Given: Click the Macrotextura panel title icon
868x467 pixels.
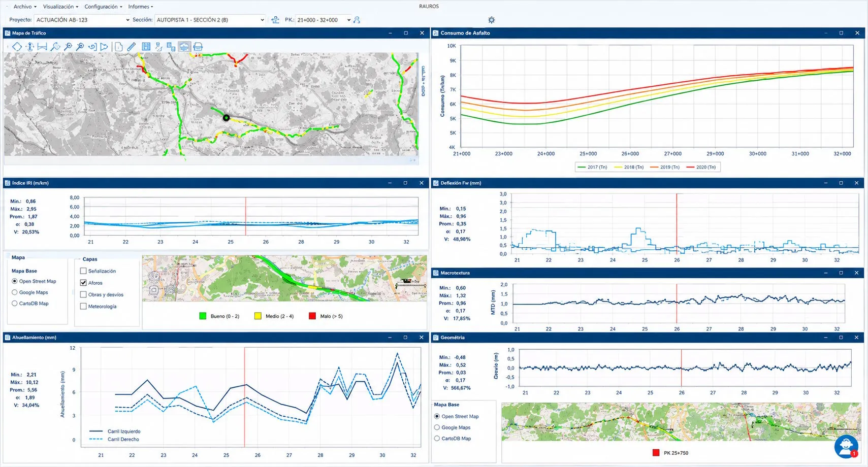Looking at the screenshot, I should click(436, 273).
